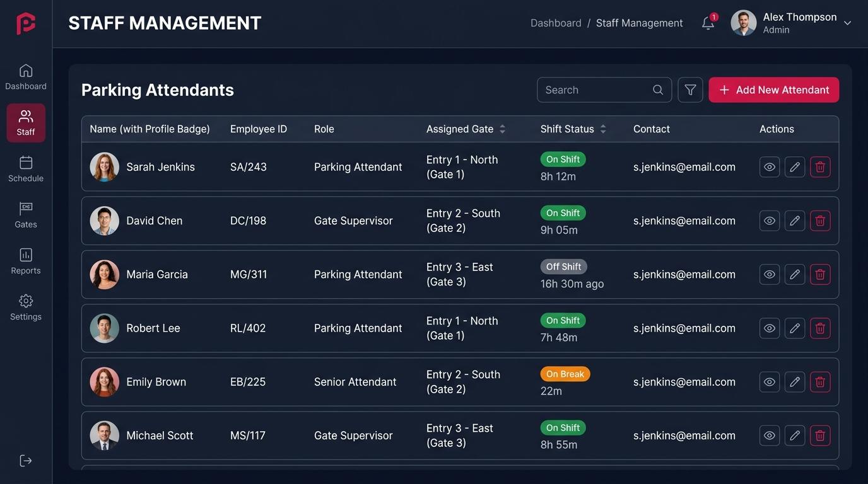The image size is (868, 484).
Task: Open the notifications bell
Action: click(708, 23)
